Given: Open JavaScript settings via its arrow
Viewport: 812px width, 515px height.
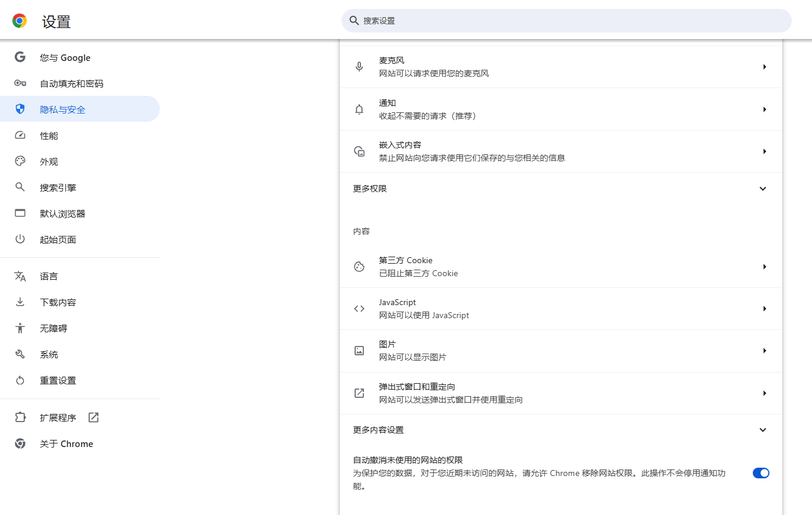Looking at the screenshot, I should [x=765, y=309].
